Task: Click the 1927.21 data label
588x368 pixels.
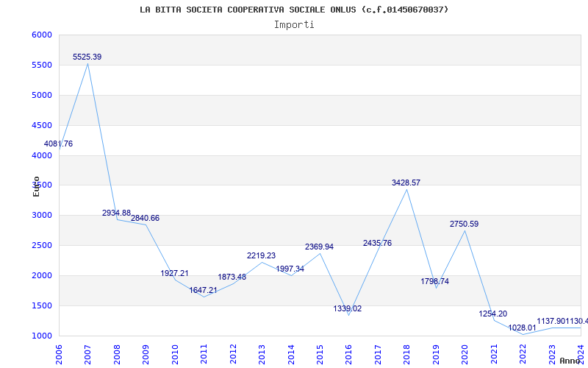Action: (174, 273)
